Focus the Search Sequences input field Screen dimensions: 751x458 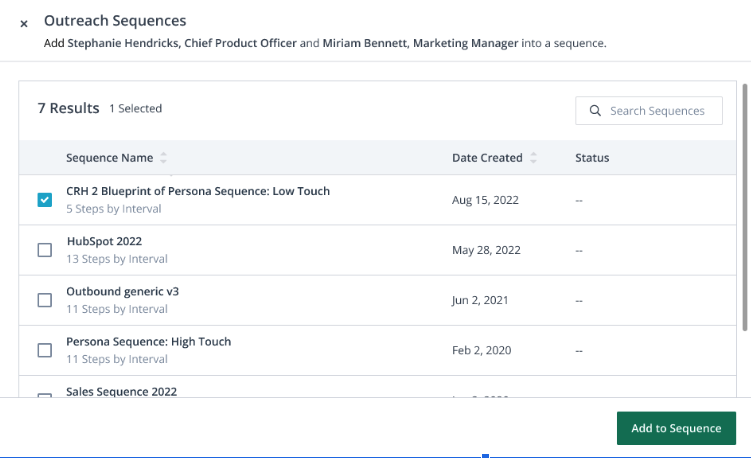click(656, 111)
